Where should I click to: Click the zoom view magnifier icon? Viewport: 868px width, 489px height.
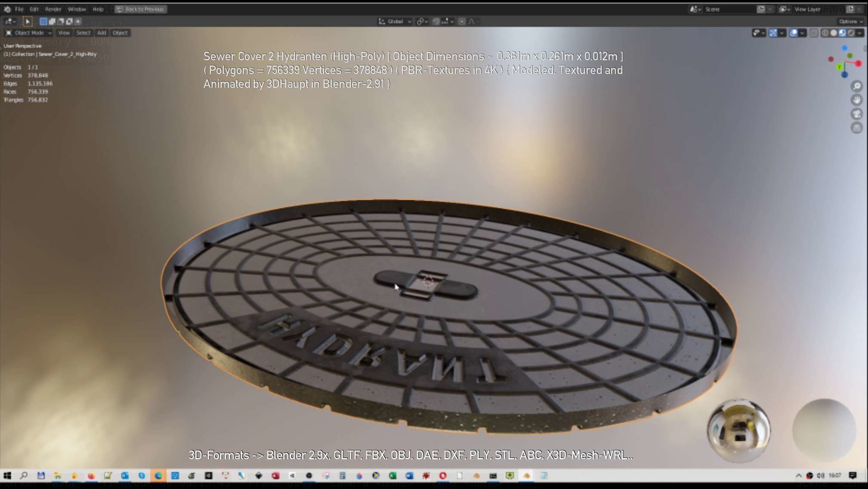[x=857, y=87]
